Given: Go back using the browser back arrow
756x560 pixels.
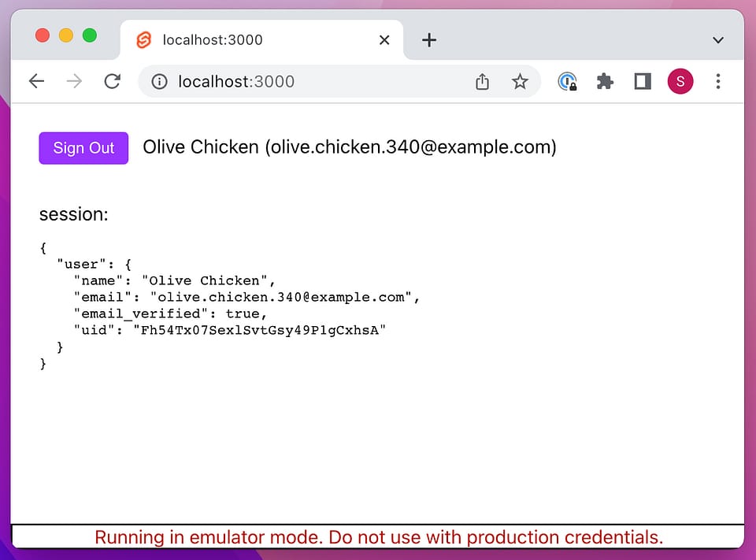Looking at the screenshot, I should pos(36,81).
